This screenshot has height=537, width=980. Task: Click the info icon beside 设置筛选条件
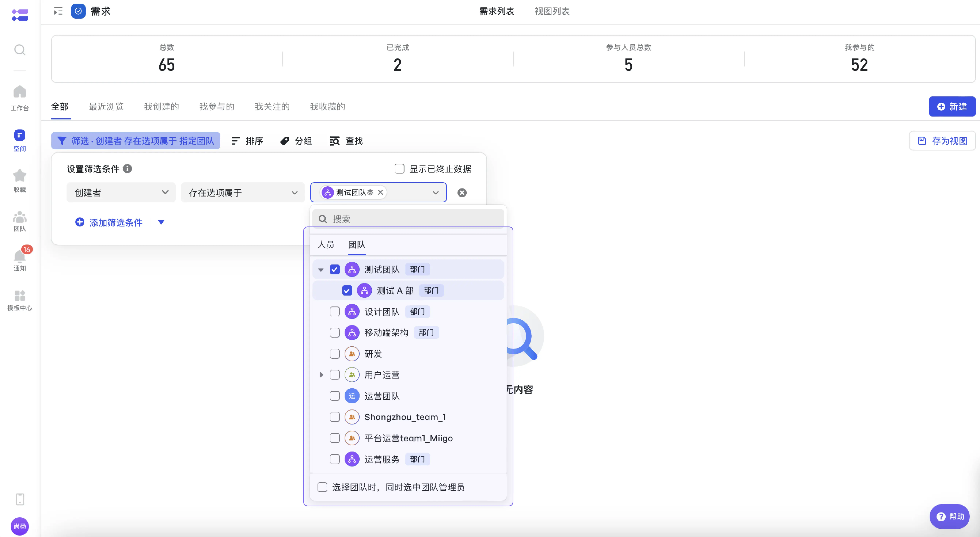tap(128, 168)
